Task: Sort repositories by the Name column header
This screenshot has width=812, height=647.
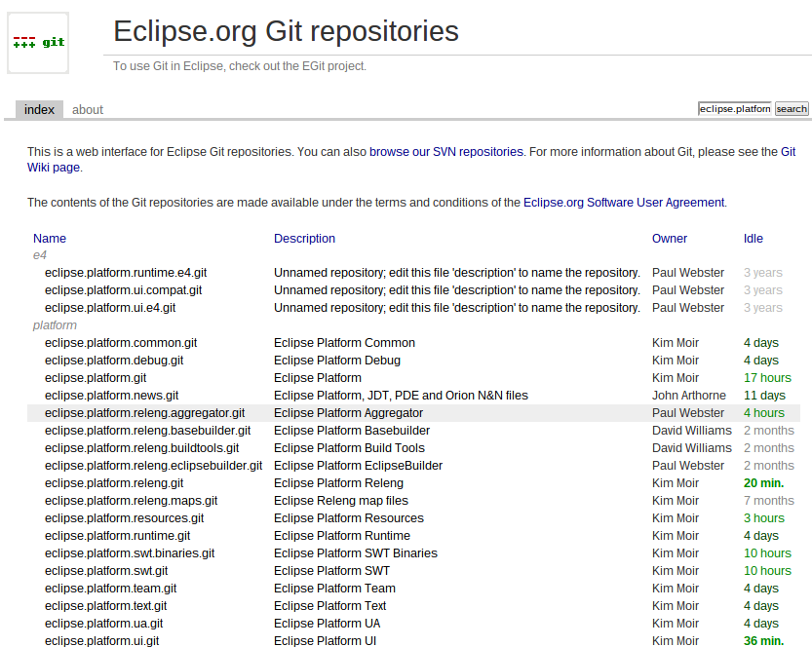Action: [50, 239]
